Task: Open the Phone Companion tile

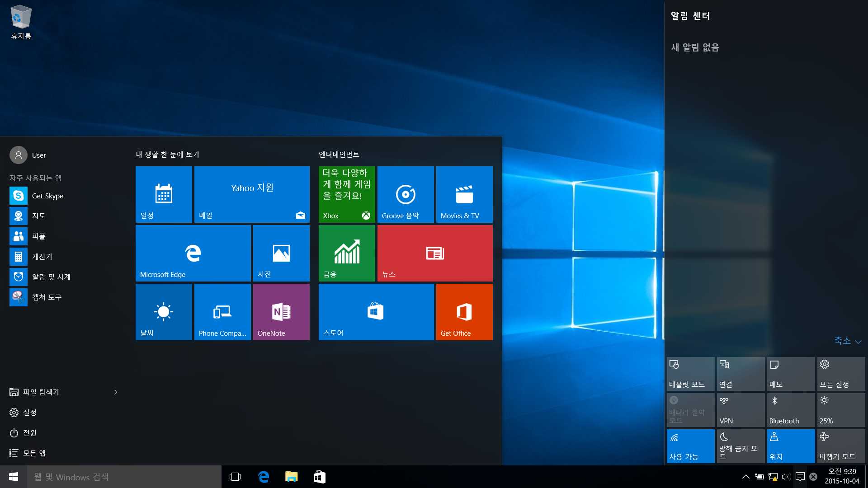Action: (222, 312)
